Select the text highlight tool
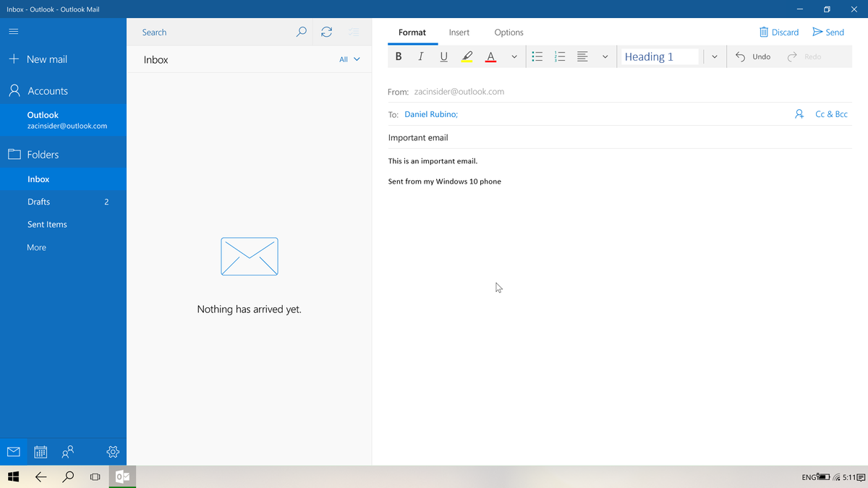 (x=467, y=56)
